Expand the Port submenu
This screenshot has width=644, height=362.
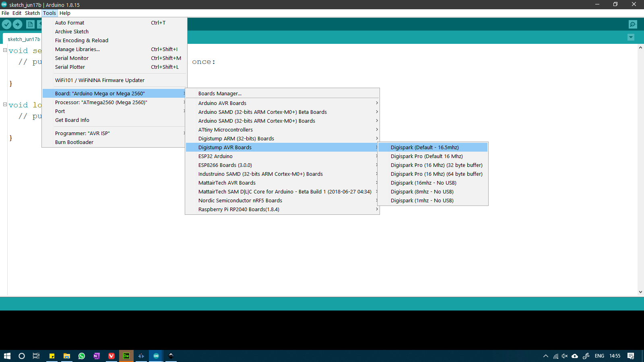click(x=115, y=111)
